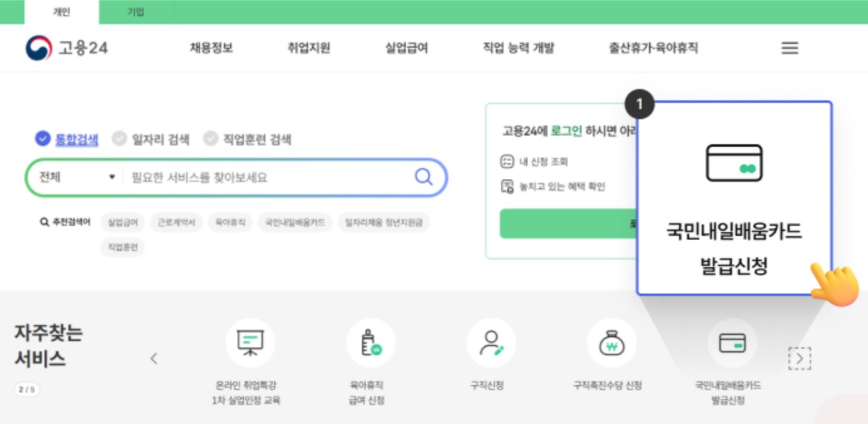The height and width of the screenshot is (424, 868).
Task: Go to next services with right chevron
Action: click(800, 358)
